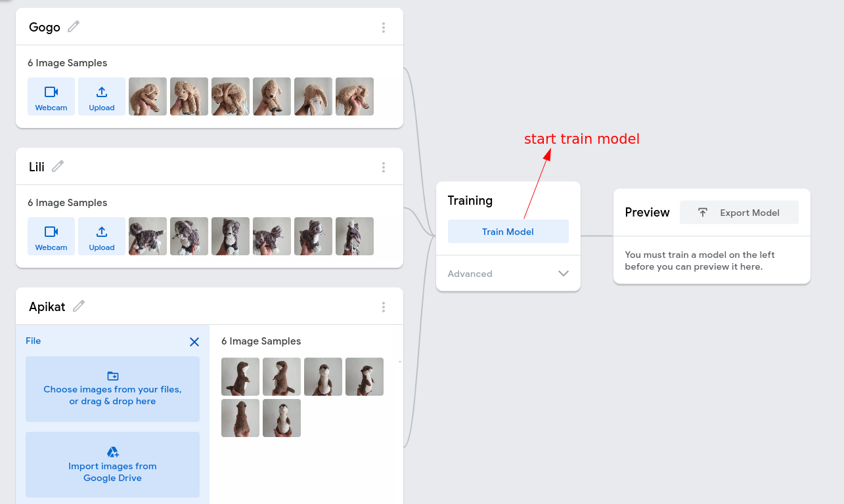Edit the Apikat class name pencil icon

[x=79, y=306]
